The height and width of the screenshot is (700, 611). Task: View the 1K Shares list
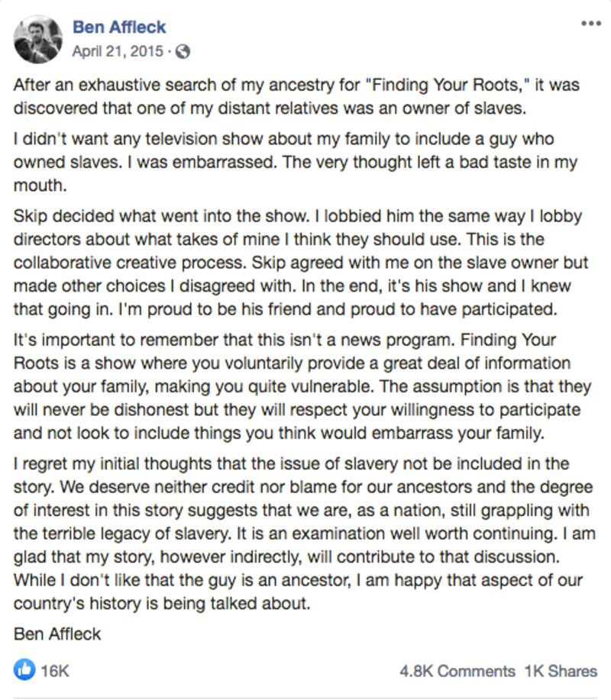coord(561,671)
